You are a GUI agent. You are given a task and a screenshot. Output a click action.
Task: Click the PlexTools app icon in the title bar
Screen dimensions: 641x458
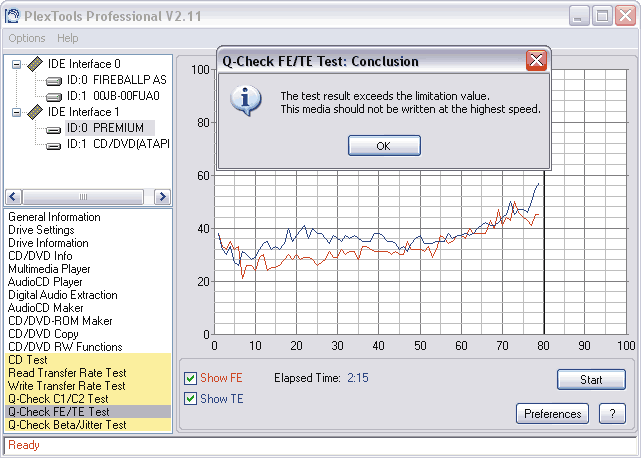click(x=11, y=16)
